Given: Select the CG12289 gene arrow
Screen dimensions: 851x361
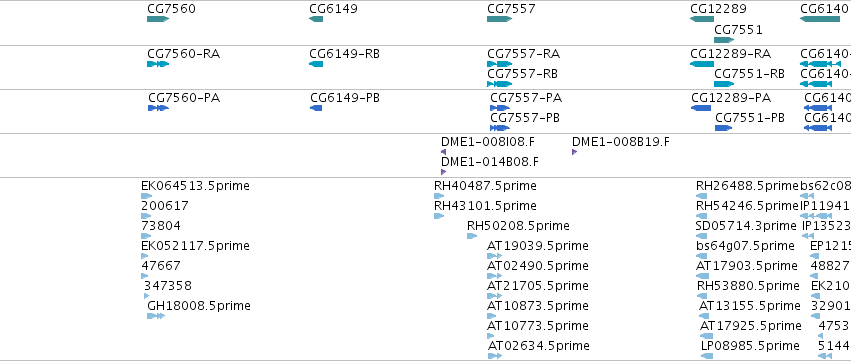Looking at the screenshot, I should click(x=702, y=19).
